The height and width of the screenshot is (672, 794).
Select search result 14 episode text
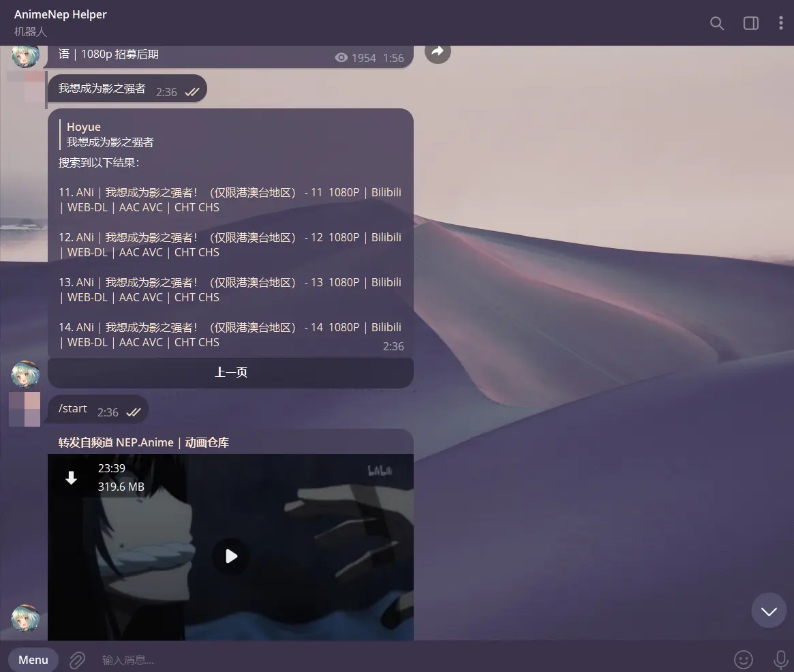(x=230, y=335)
